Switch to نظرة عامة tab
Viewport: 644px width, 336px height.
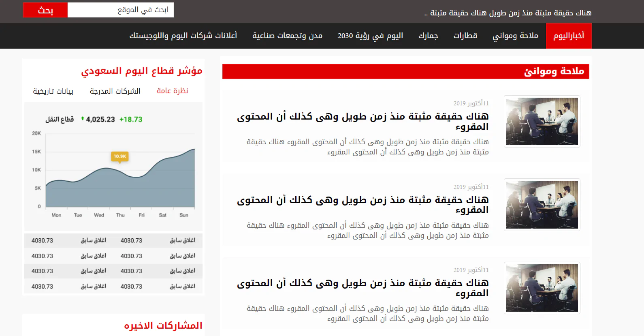pos(172,91)
